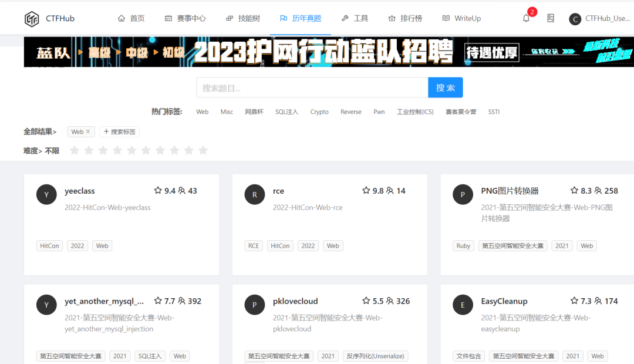Focus the 搜索题目 search input
The image size is (634, 364).
[312, 87]
